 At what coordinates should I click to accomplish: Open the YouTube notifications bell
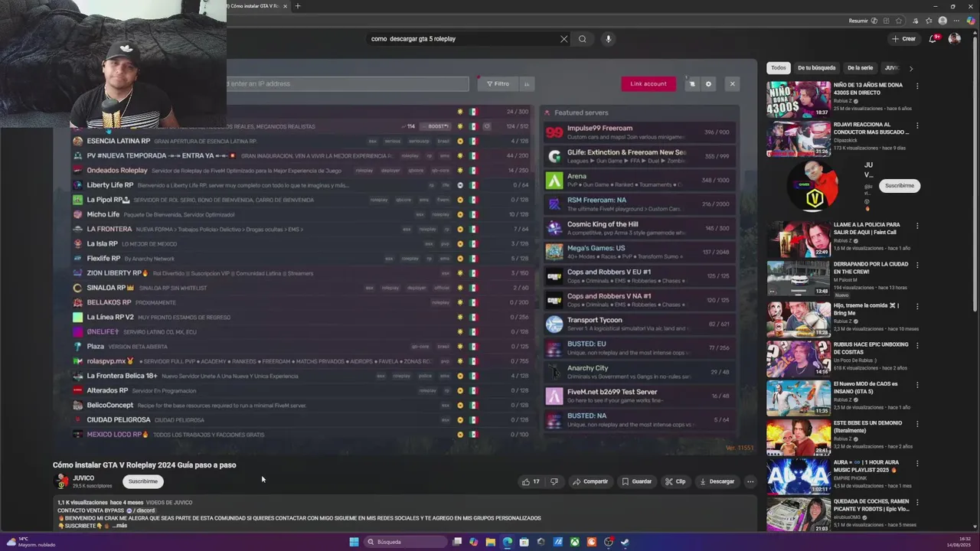click(933, 38)
